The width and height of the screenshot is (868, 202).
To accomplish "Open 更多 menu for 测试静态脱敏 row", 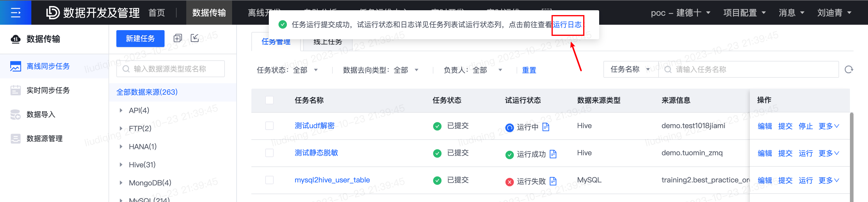I will point(829,153).
